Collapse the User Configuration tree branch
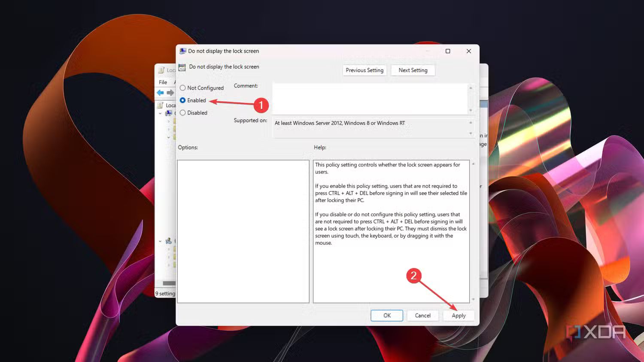Screen dimensions: 644x362 (160, 241)
